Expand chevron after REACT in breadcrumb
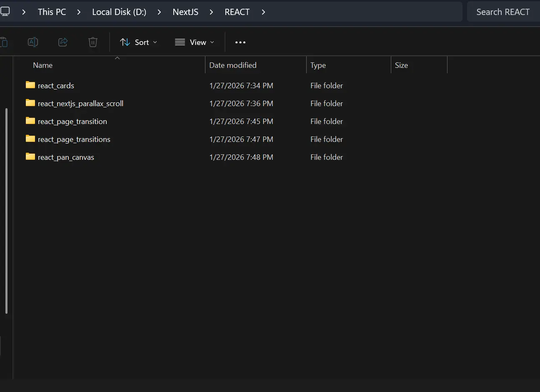The height and width of the screenshot is (392, 540). pos(263,12)
